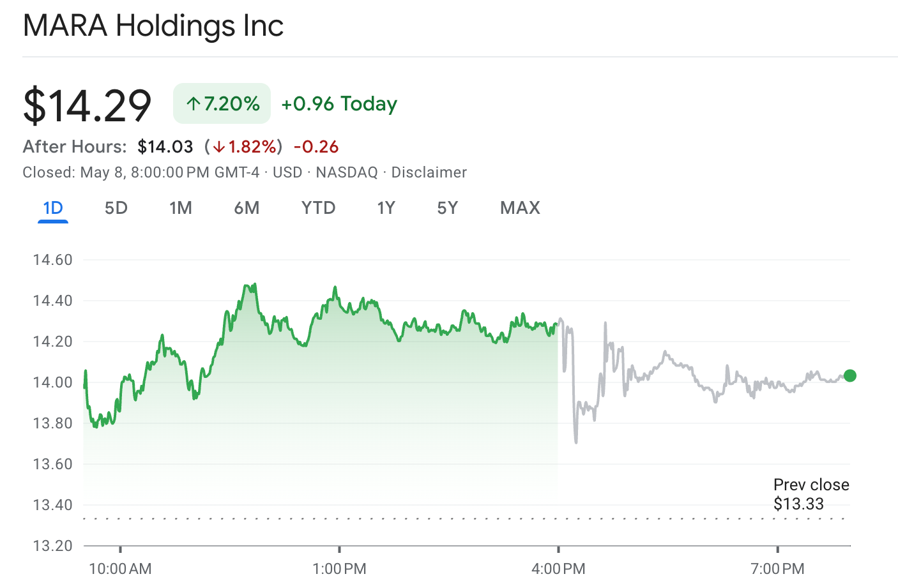Click the after-hours price $14.03

coord(165,146)
